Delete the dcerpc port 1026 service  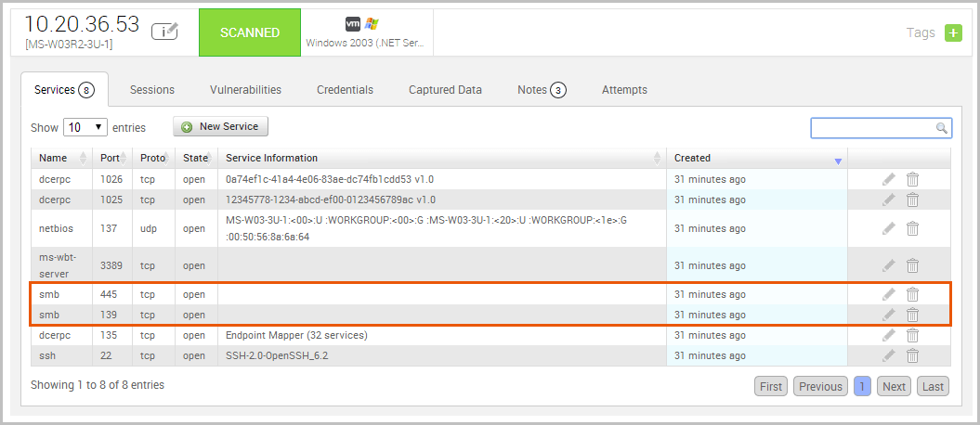(x=912, y=179)
